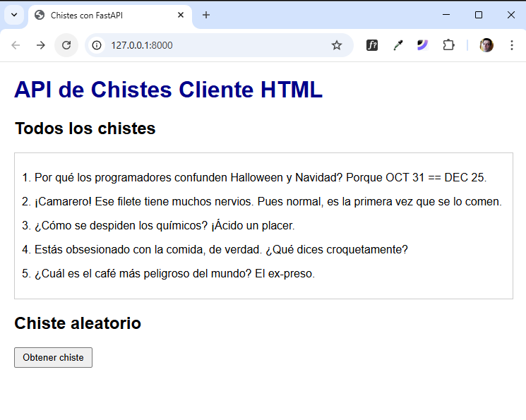The width and height of the screenshot is (526, 420).
Task: Open the purple swoosh extension icon
Action: (423, 45)
